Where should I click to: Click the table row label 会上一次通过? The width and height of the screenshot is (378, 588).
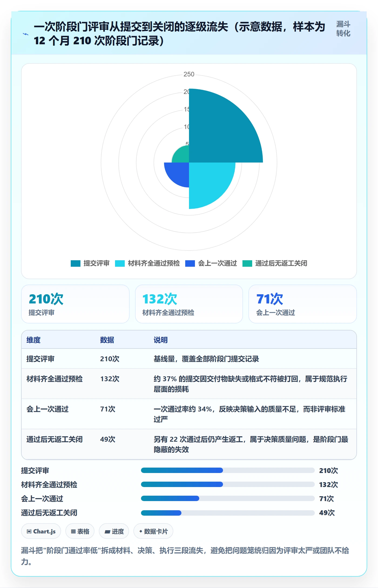48,409
